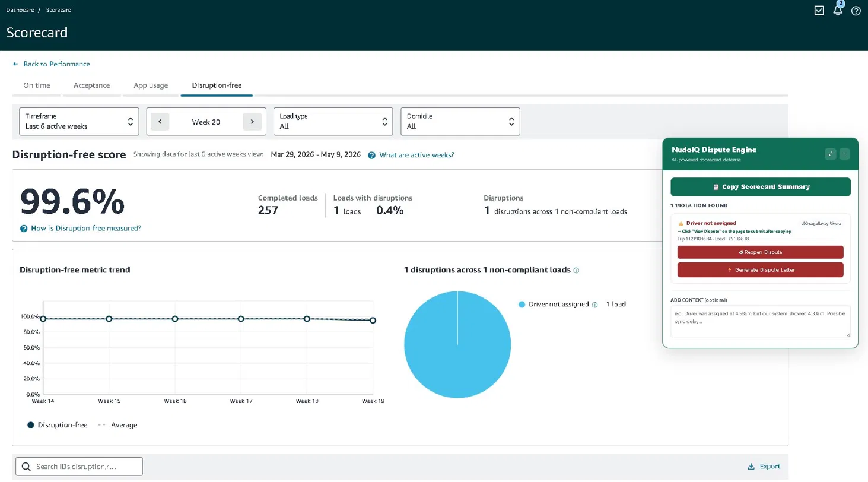Click the completed loads value '257'
This screenshot has height=482, width=868.
(x=268, y=210)
